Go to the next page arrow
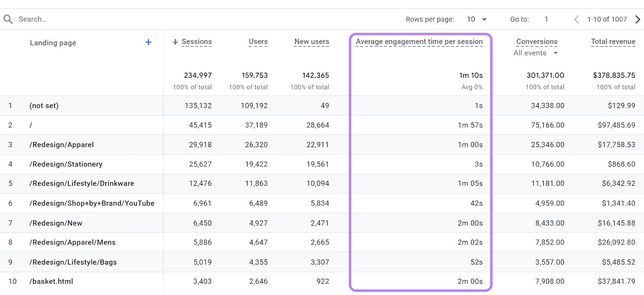This screenshot has width=644, height=295. coord(638,19)
